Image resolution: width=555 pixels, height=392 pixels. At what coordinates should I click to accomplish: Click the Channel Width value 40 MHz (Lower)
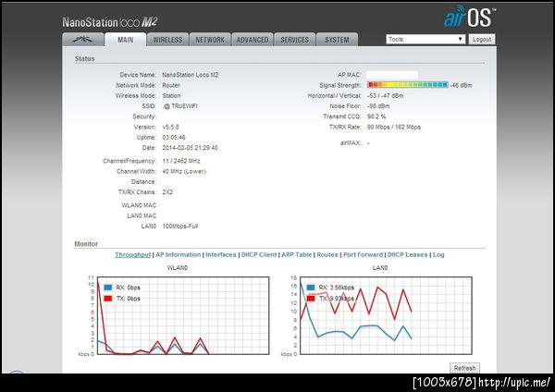pos(184,172)
